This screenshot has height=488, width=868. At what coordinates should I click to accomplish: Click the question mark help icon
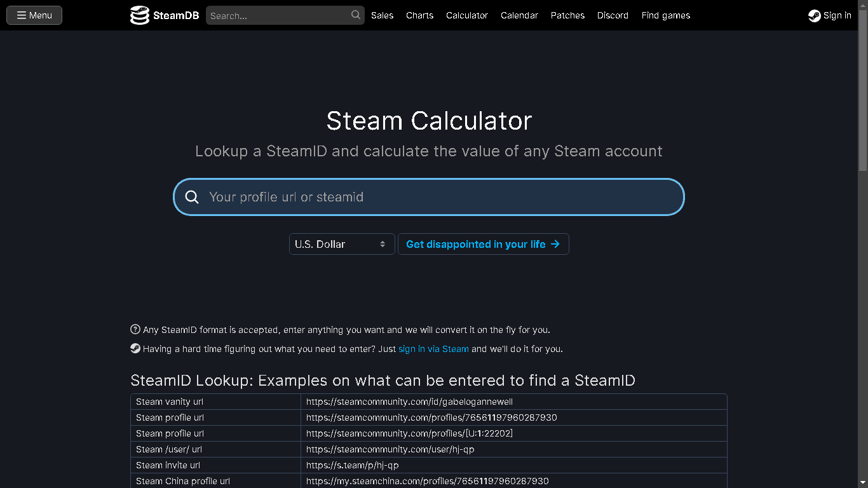135,329
